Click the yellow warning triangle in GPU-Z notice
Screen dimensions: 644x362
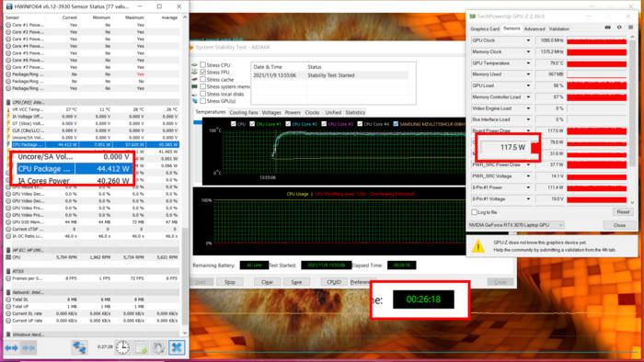pos(477,246)
